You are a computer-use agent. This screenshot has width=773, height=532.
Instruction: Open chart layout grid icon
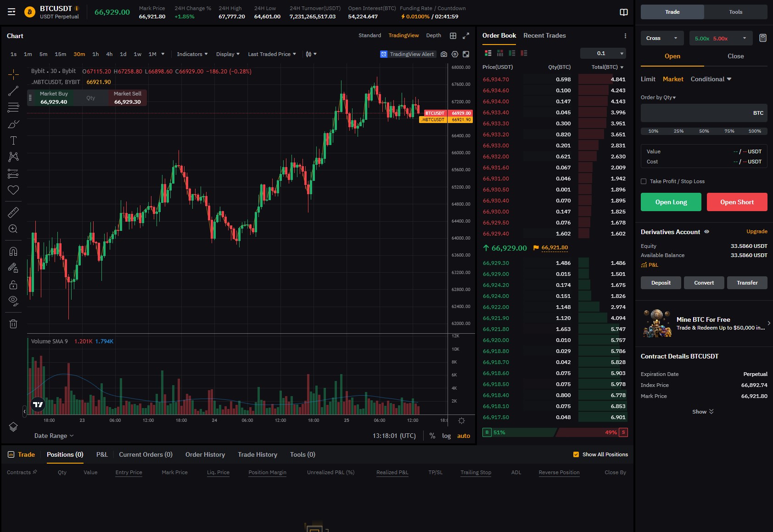(x=453, y=36)
